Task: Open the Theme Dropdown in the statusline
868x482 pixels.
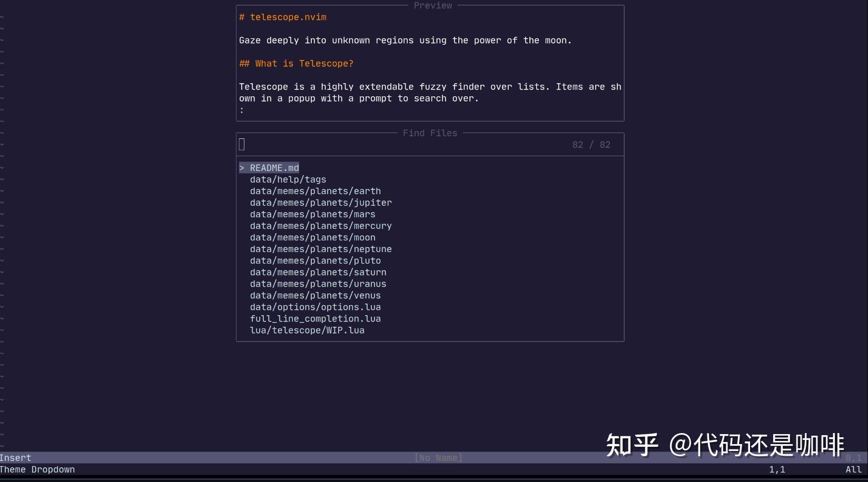Action: coord(37,469)
